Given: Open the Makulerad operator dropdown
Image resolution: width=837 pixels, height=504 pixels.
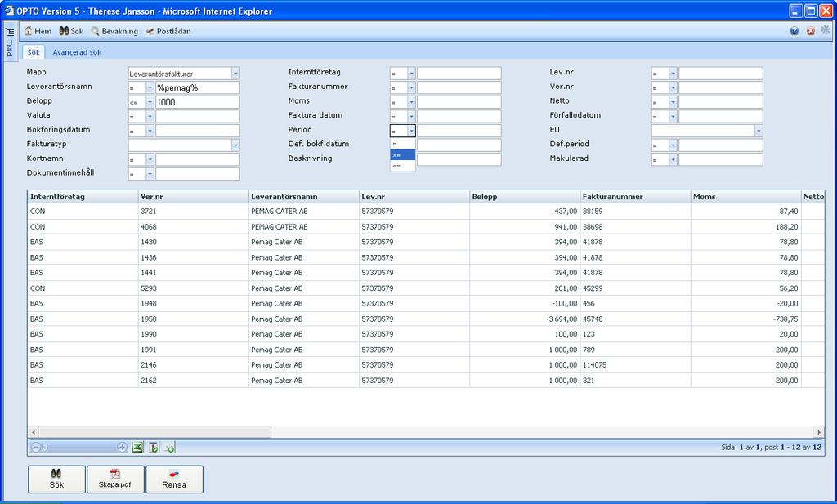Looking at the screenshot, I should 674,159.
